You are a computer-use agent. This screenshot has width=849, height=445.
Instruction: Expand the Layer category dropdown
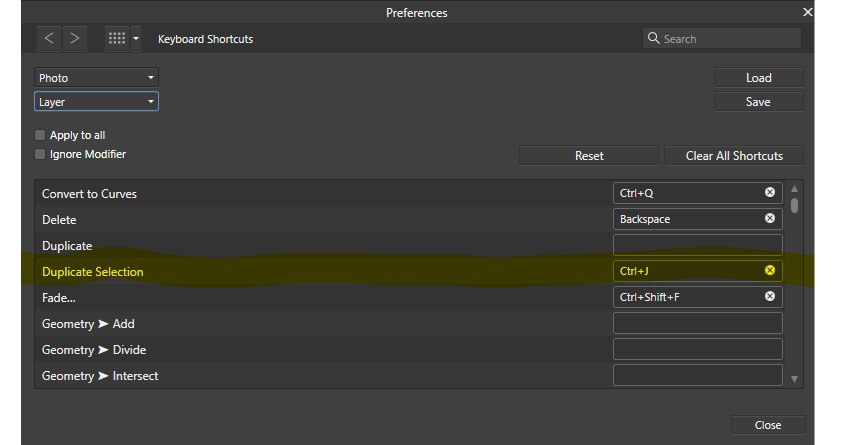point(96,101)
